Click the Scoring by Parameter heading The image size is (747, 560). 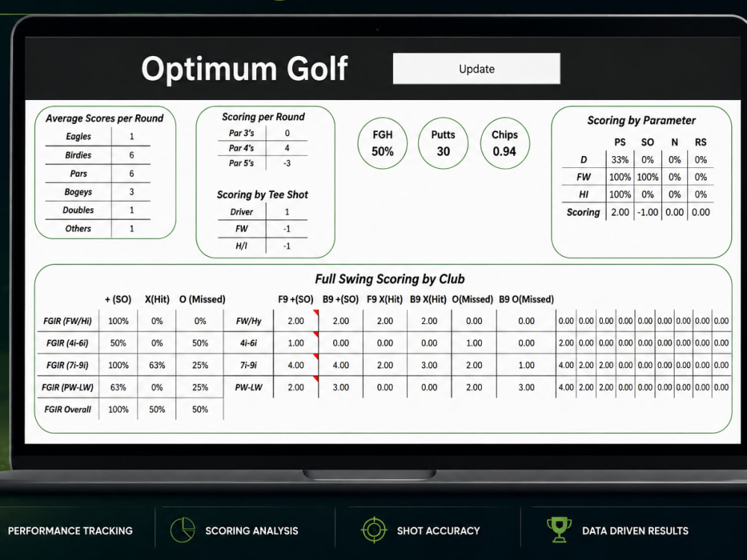point(641,120)
